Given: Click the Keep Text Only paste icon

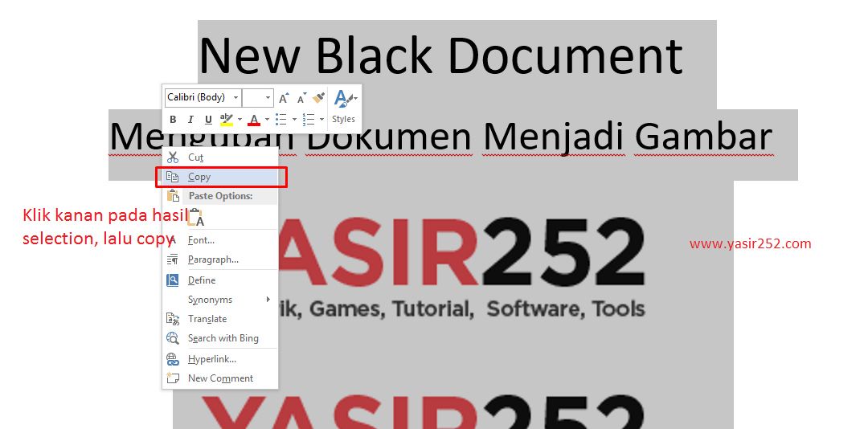Looking at the screenshot, I should coord(195,218).
